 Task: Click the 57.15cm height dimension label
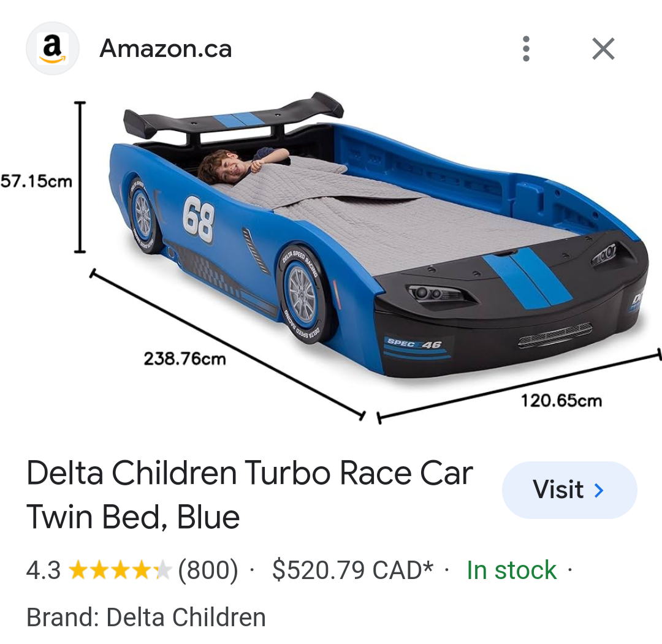(x=36, y=181)
